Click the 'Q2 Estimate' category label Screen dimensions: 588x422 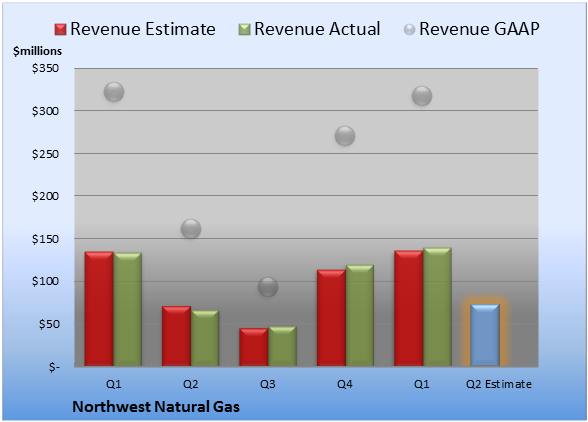[499, 384]
